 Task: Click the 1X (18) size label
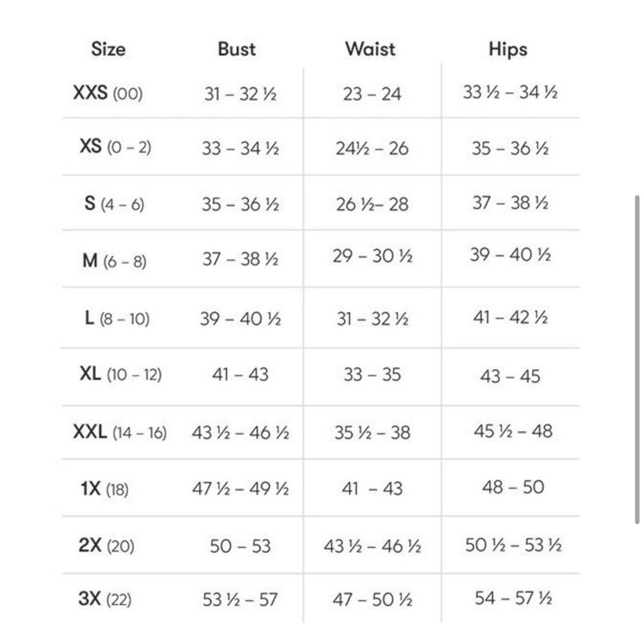[x=104, y=489]
